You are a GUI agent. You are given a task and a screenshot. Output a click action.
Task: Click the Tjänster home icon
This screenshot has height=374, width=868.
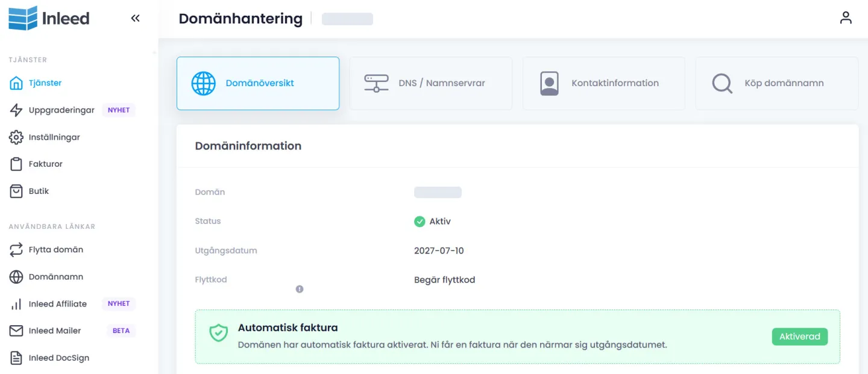click(x=16, y=83)
